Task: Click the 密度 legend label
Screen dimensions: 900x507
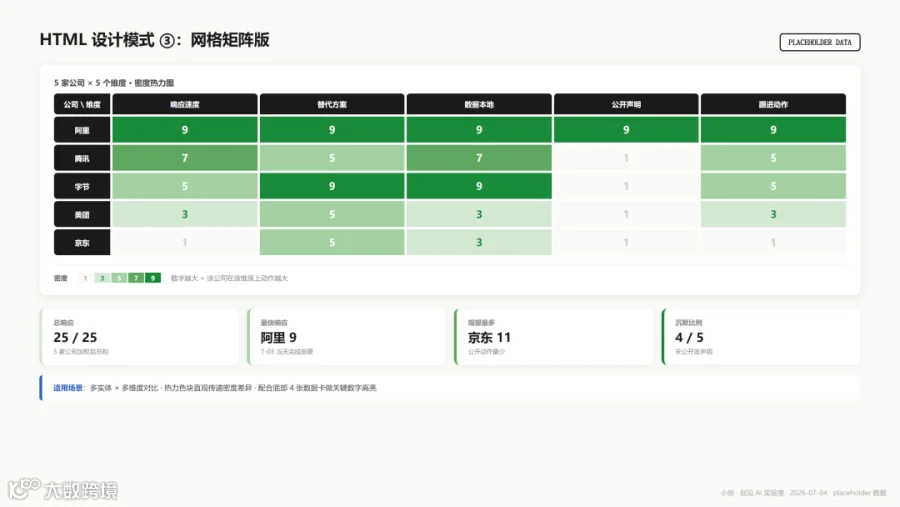Action: 61,278
